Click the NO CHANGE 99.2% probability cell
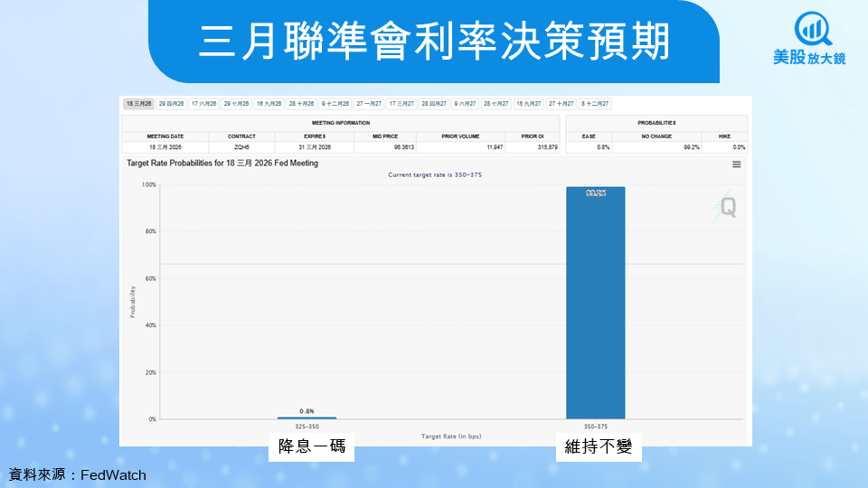This screenshot has width=868, height=488. (x=656, y=146)
